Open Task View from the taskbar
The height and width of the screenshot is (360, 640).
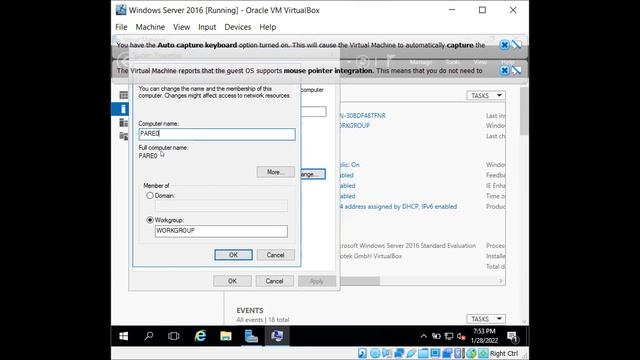174,336
